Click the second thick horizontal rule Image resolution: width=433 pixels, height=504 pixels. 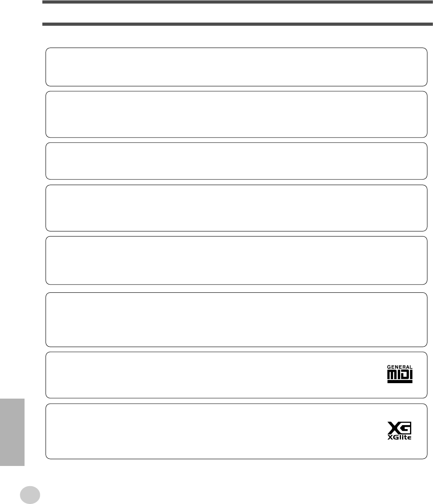237,24
